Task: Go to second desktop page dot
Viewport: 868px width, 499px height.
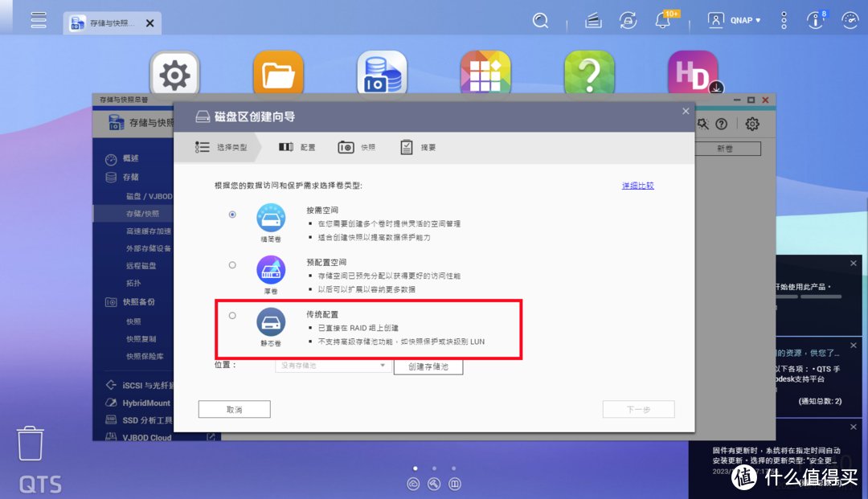Action: click(435, 468)
